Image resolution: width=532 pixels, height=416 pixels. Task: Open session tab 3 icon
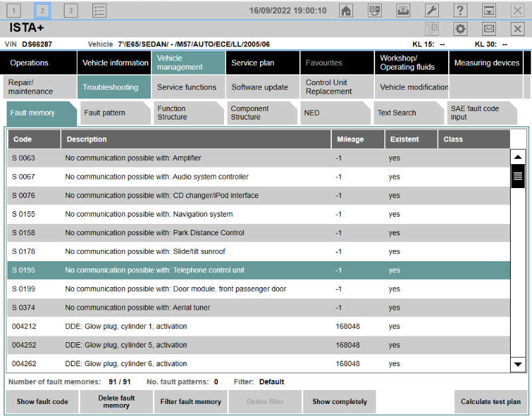click(x=70, y=11)
